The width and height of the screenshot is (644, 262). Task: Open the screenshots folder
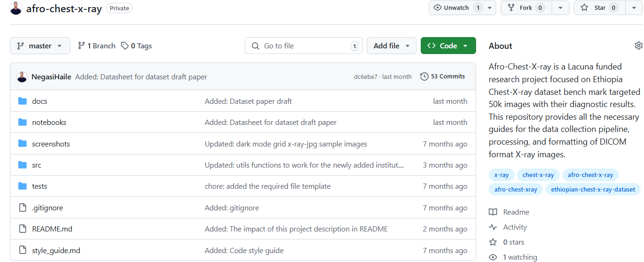(x=51, y=144)
